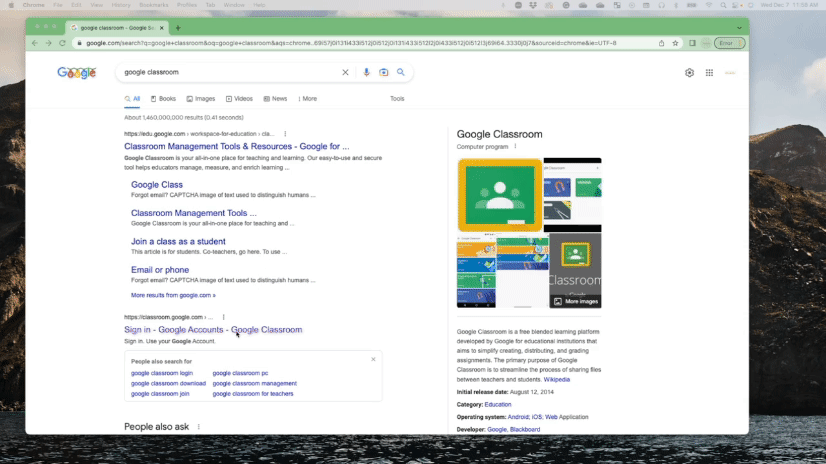Select the All results tab
The image size is (826, 464).
point(132,98)
